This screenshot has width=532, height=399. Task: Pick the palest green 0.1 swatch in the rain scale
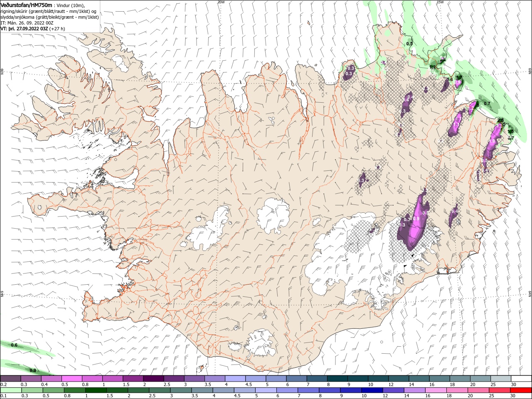[11, 390]
